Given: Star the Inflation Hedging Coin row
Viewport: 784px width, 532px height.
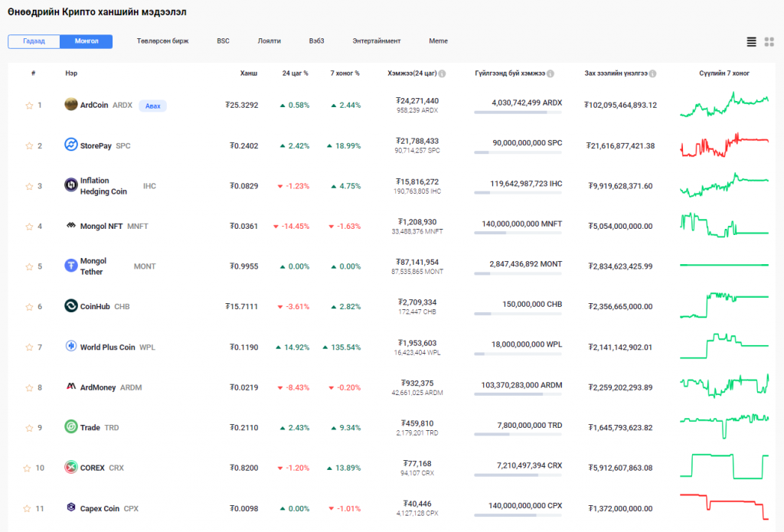Looking at the screenshot, I should click(x=29, y=187).
